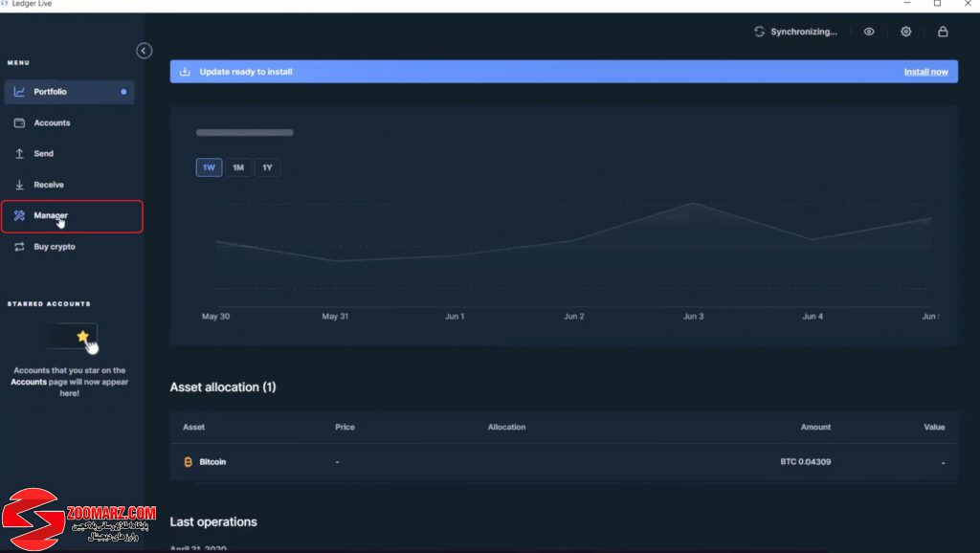Maximize the Ledger Live window

coord(938,4)
